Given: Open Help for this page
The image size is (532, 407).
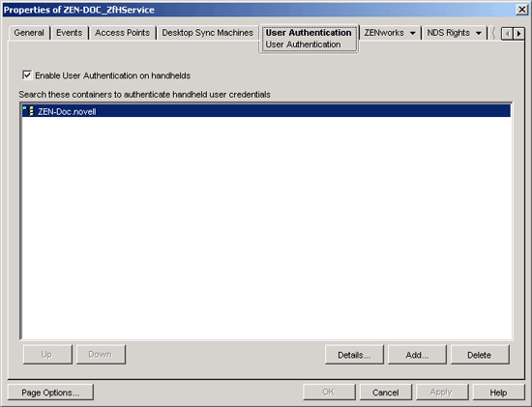Looking at the screenshot, I should pyautogui.click(x=499, y=392).
